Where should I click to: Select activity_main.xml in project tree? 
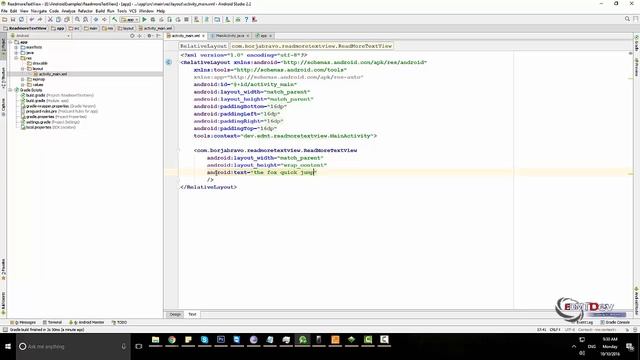(53, 74)
